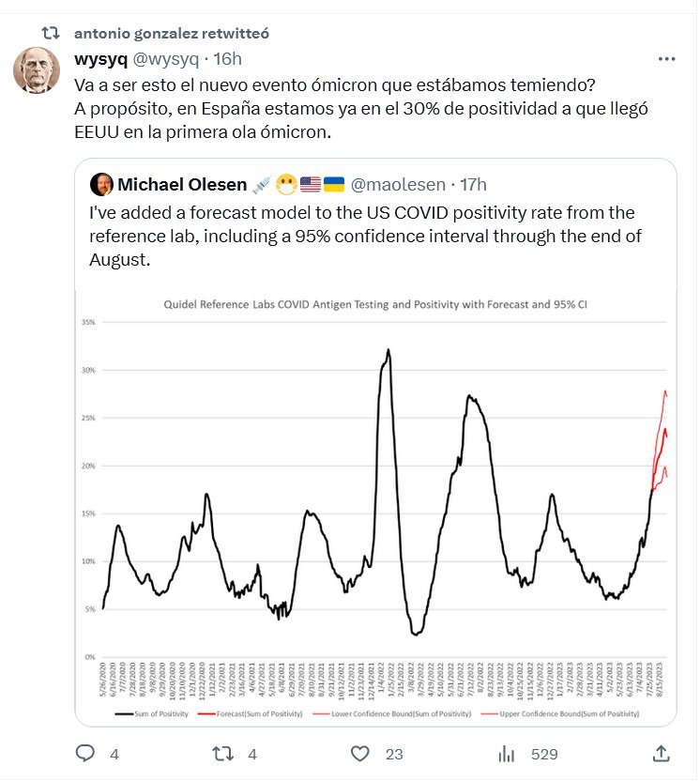
Task: Share the post via share icon
Action: tap(661, 753)
